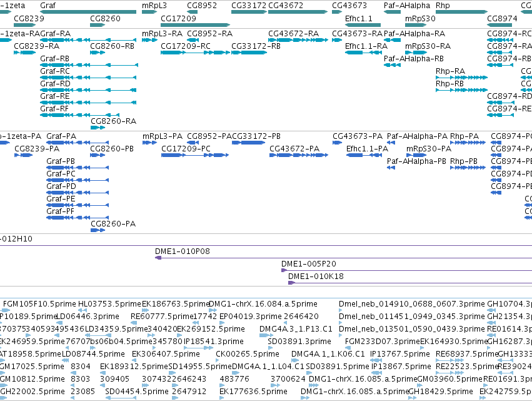Click the Rhp-RB transcript label
This screenshot has width=532, height=401.
pyautogui.click(x=449, y=84)
